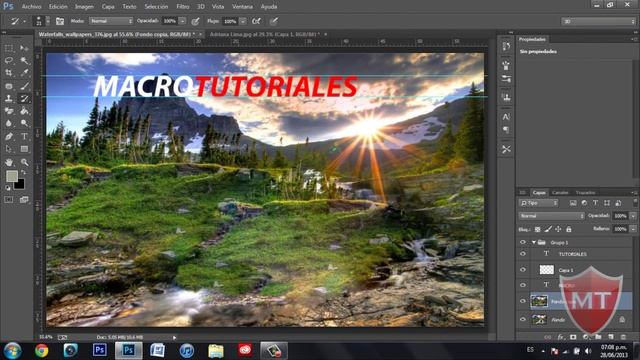Enable airbrush mode in options bar
The width and height of the screenshot is (640, 360).
coord(256,21)
